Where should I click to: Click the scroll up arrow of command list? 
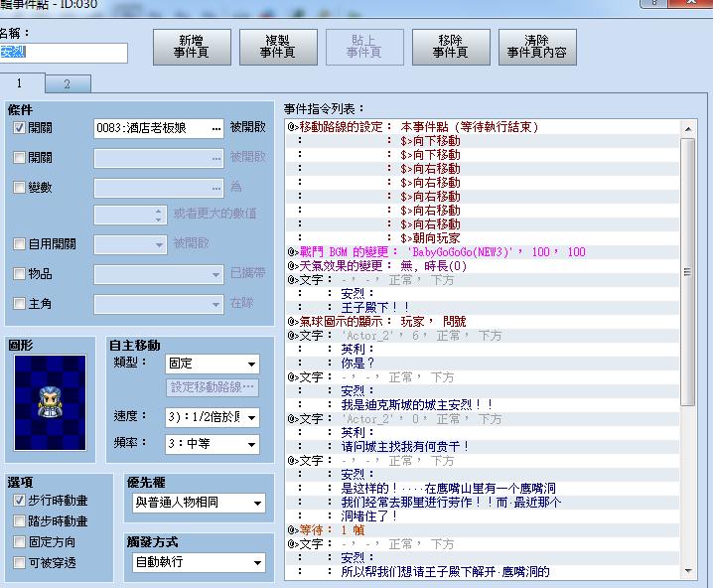688,129
